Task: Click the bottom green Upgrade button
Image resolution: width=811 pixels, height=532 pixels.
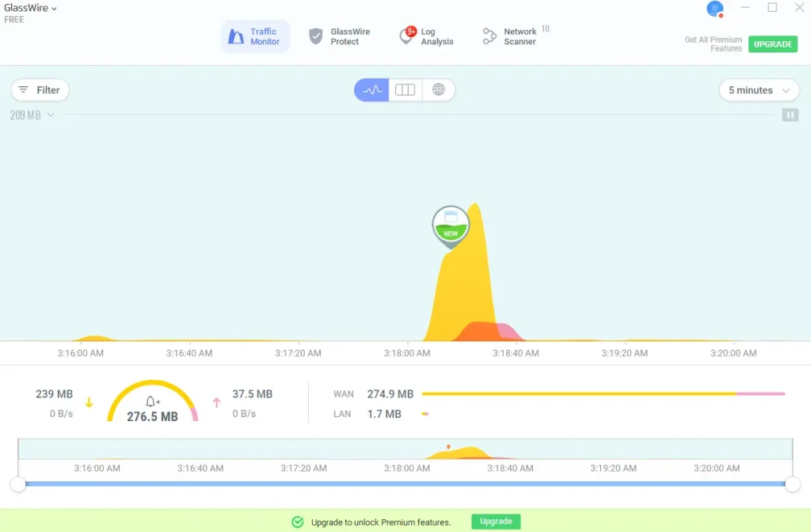Action: click(496, 521)
